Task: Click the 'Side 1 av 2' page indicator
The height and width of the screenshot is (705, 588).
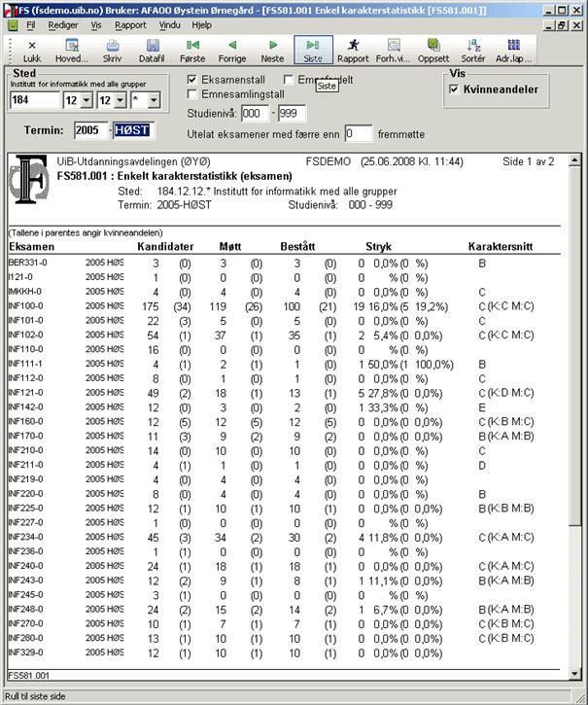Action: pos(528,161)
